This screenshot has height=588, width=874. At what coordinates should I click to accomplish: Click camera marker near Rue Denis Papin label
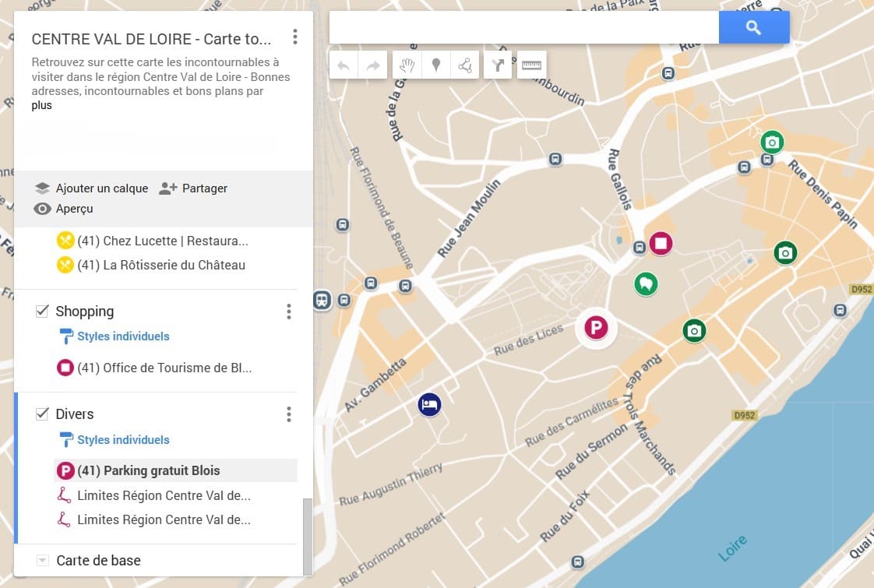pos(773,143)
